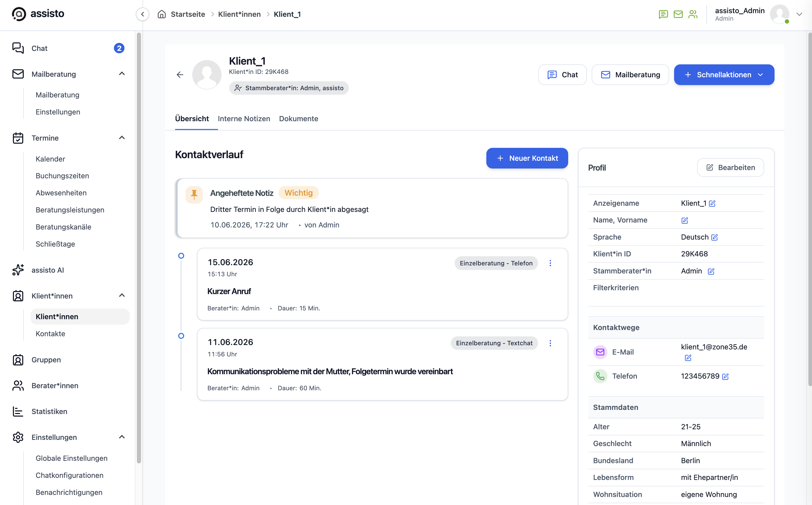Open Kontakte in sidebar
The image size is (812, 505).
click(50, 334)
